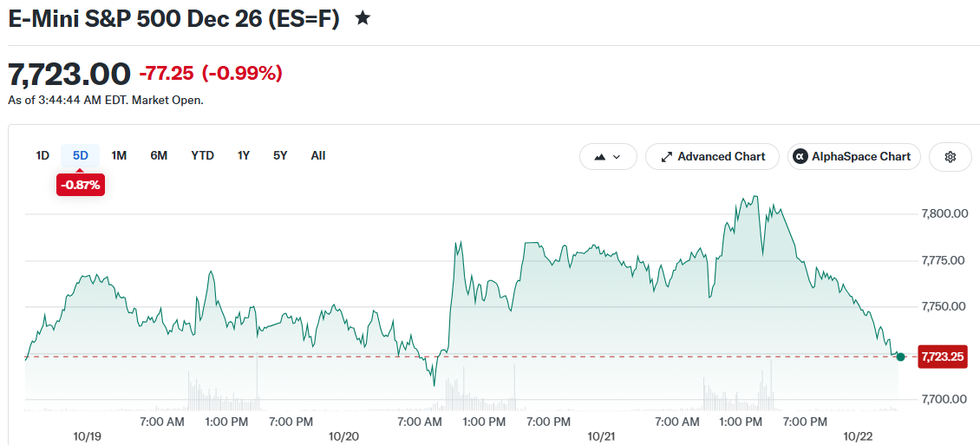The width and height of the screenshot is (980, 445).
Task: Select the YTD range tab
Action: [202, 155]
